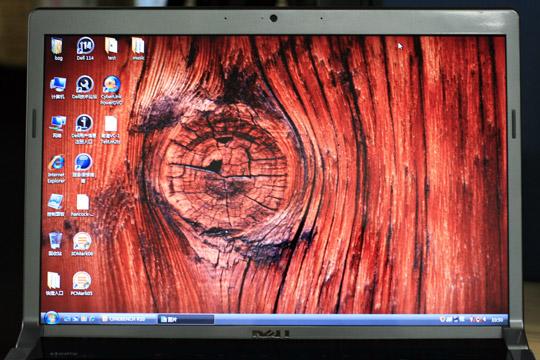The width and height of the screenshot is (540, 360).
Task: Open the Dell info 'i' shortcut
Action: pos(84,129)
